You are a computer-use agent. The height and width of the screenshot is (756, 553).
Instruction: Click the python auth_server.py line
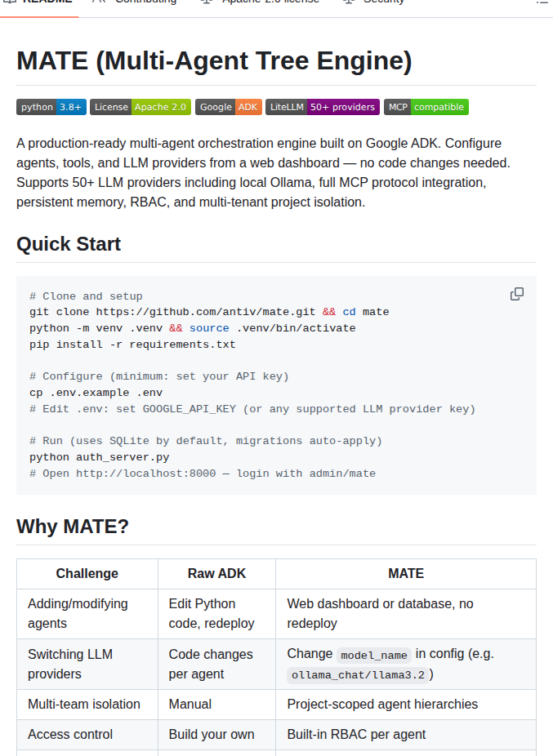[x=100, y=457]
